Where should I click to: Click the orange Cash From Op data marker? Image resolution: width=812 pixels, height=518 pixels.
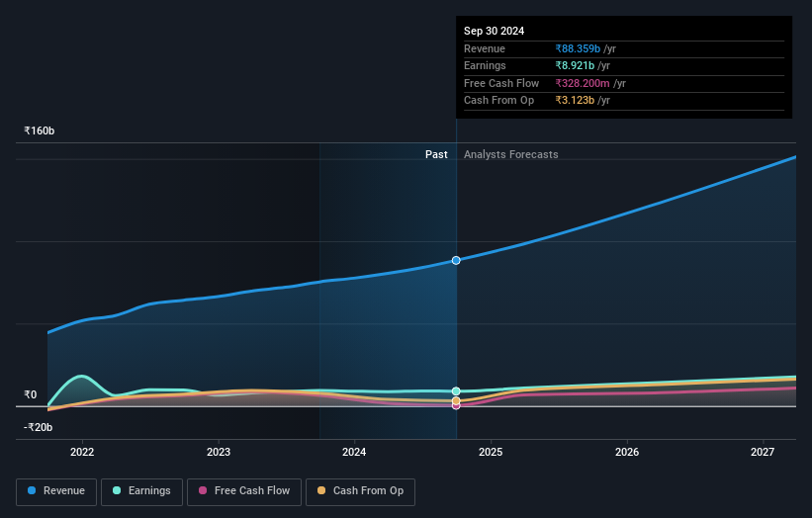pos(456,401)
